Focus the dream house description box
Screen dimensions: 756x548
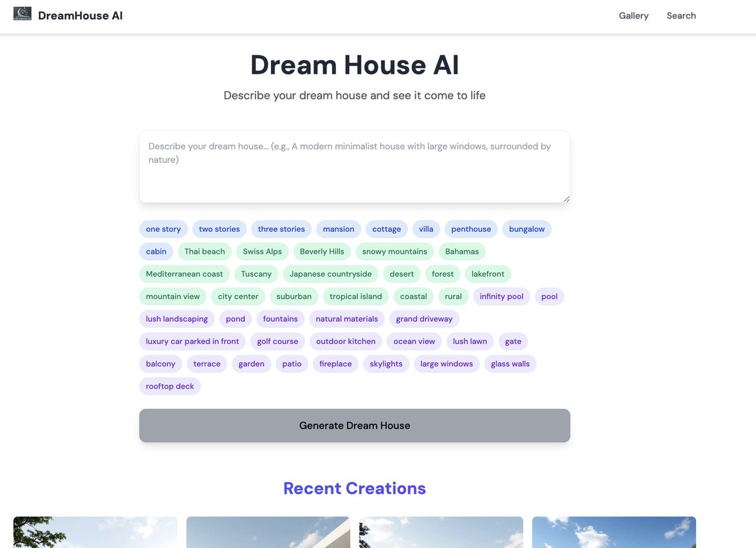pyautogui.click(x=355, y=166)
